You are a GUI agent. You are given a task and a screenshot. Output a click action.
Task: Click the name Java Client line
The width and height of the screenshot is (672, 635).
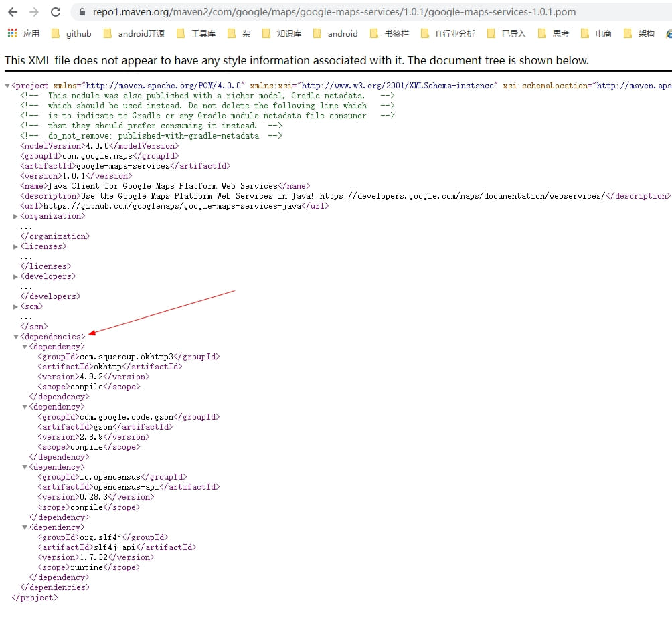[165, 186]
